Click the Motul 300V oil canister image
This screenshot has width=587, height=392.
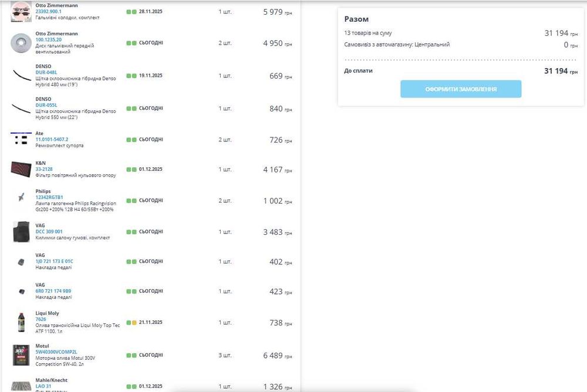coord(21,355)
